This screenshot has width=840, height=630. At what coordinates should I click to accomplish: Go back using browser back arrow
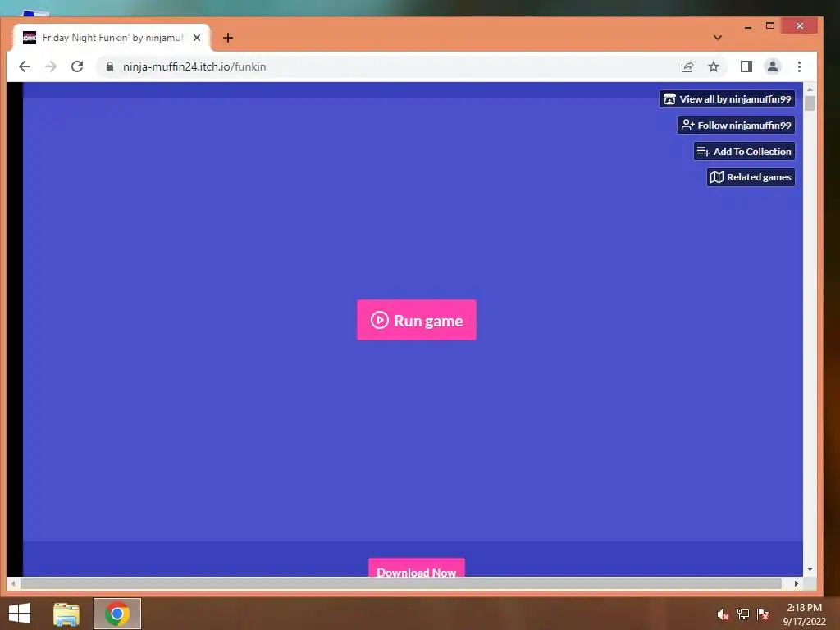25,66
